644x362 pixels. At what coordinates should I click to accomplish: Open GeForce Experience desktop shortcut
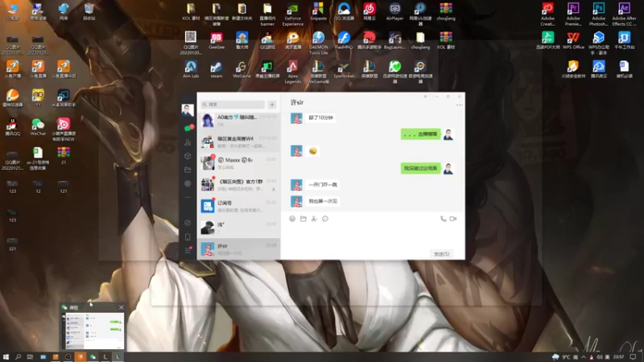293,14
